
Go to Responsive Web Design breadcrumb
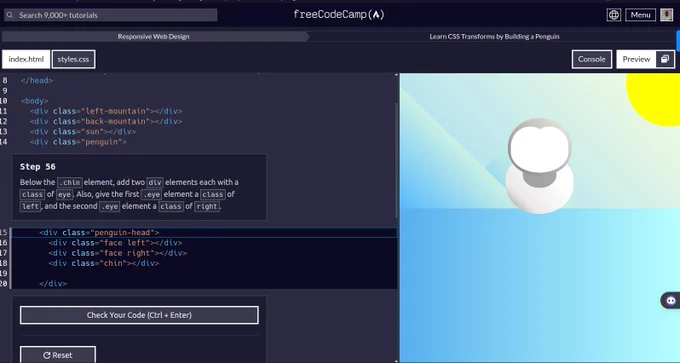pyautogui.click(x=154, y=36)
